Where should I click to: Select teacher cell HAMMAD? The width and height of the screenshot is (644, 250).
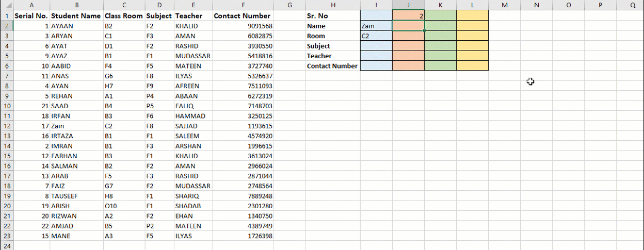pos(193,116)
